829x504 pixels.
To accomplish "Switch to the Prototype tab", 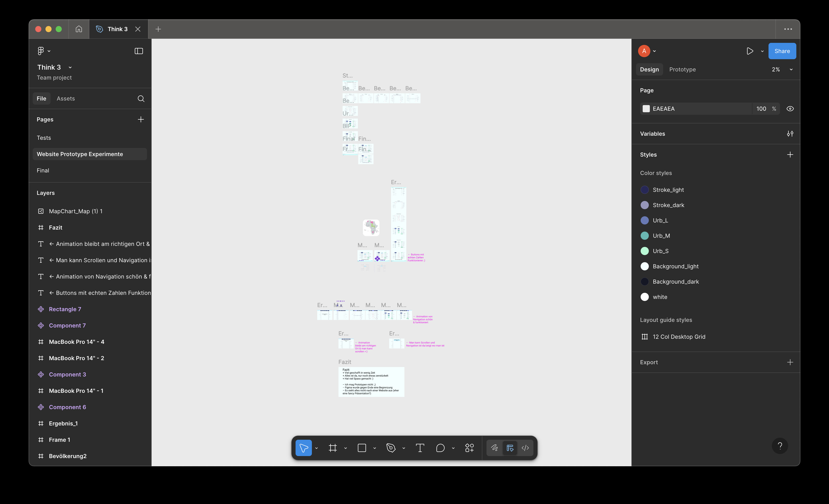I will [x=682, y=69].
